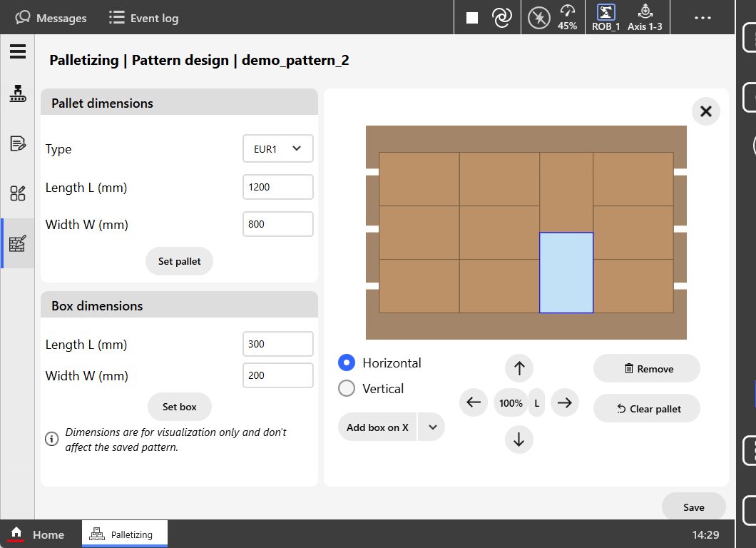Close the pattern editor with X

(706, 111)
